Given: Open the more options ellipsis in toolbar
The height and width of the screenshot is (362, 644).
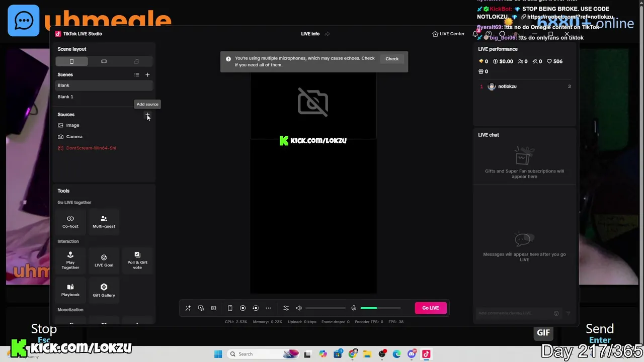Looking at the screenshot, I should tap(268, 308).
